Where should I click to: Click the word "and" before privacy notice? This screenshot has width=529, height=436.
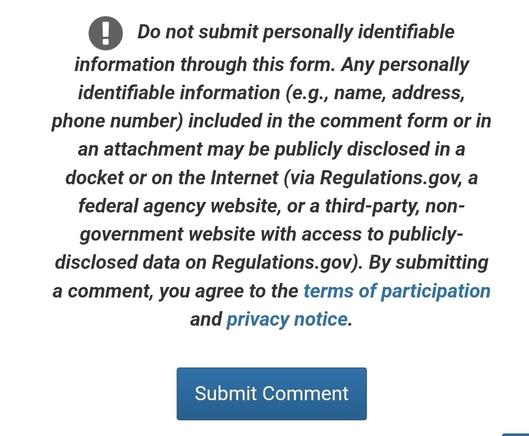point(206,320)
